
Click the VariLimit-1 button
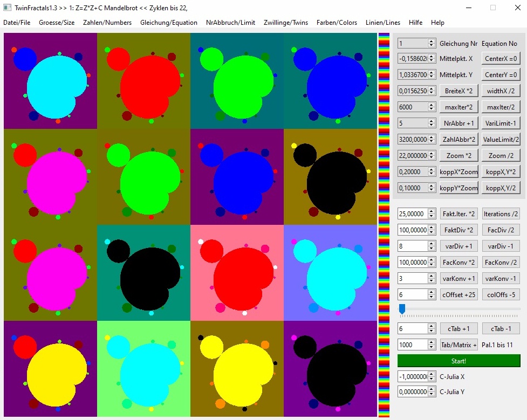pyautogui.click(x=501, y=123)
